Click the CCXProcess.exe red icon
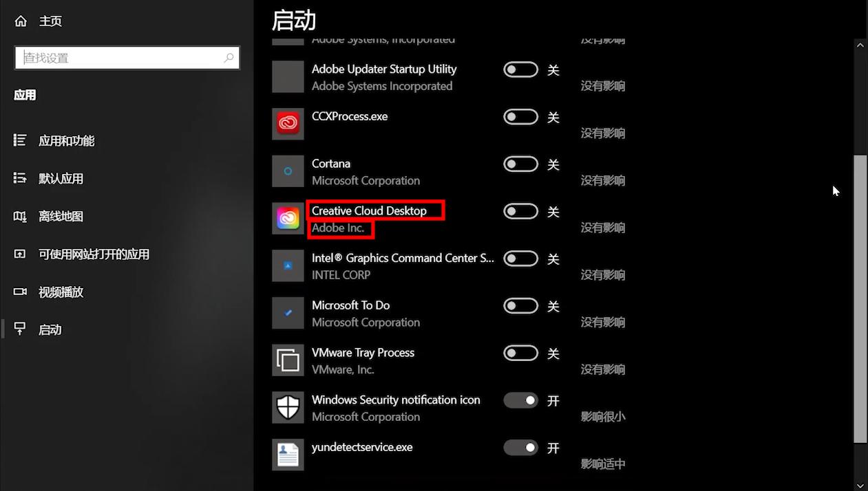This screenshot has width=868, height=491. [288, 124]
